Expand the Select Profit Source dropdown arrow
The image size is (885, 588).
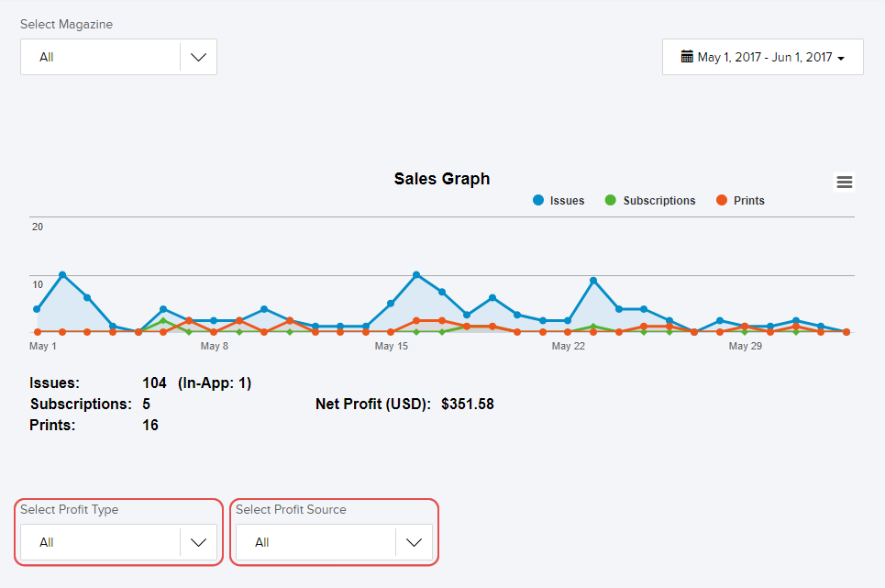click(414, 542)
